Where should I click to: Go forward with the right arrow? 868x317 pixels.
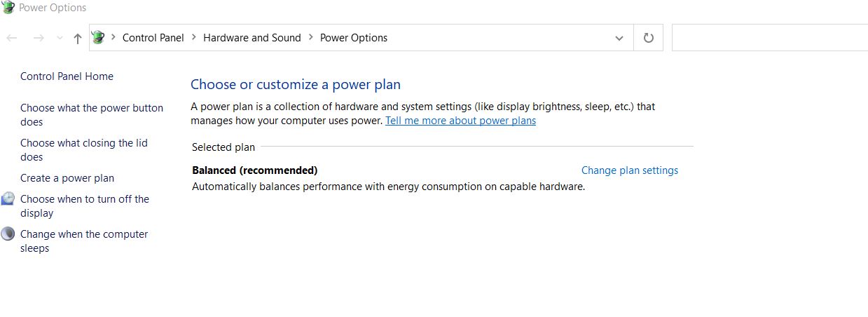(x=39, y=38)
